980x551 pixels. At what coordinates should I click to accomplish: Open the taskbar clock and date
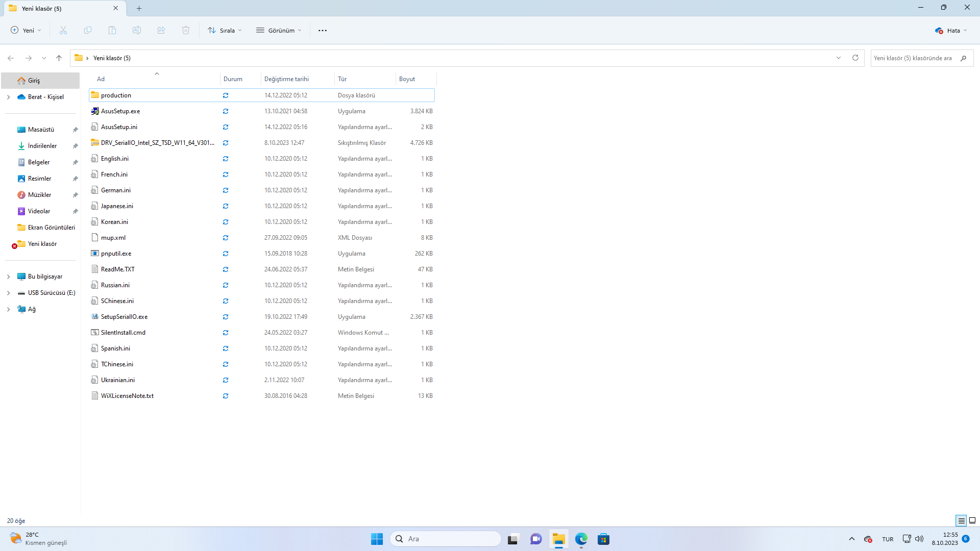point(945,539)
